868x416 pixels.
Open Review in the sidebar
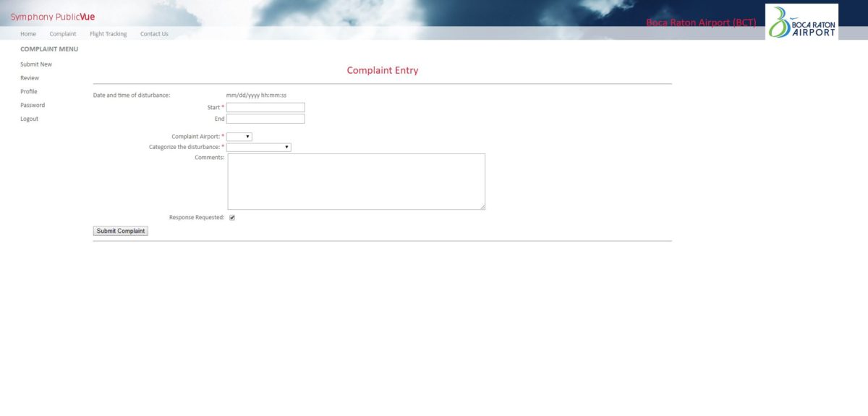point(30,78)
